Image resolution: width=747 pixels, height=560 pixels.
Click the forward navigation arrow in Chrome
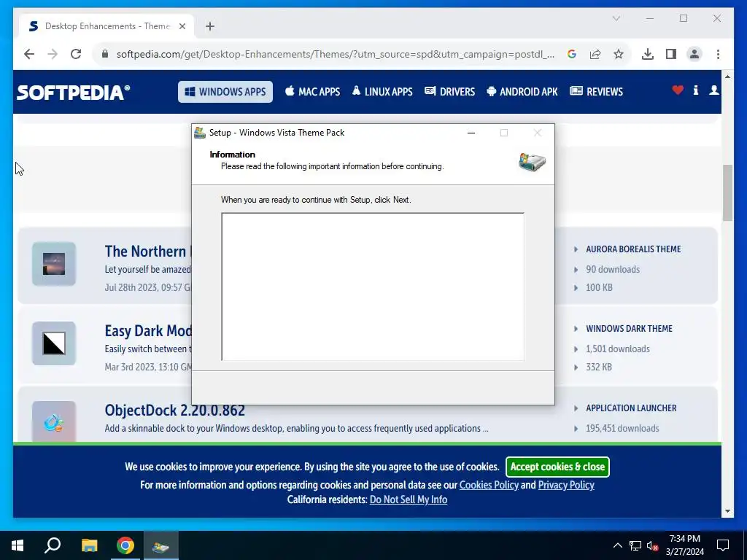pos(53,54)
